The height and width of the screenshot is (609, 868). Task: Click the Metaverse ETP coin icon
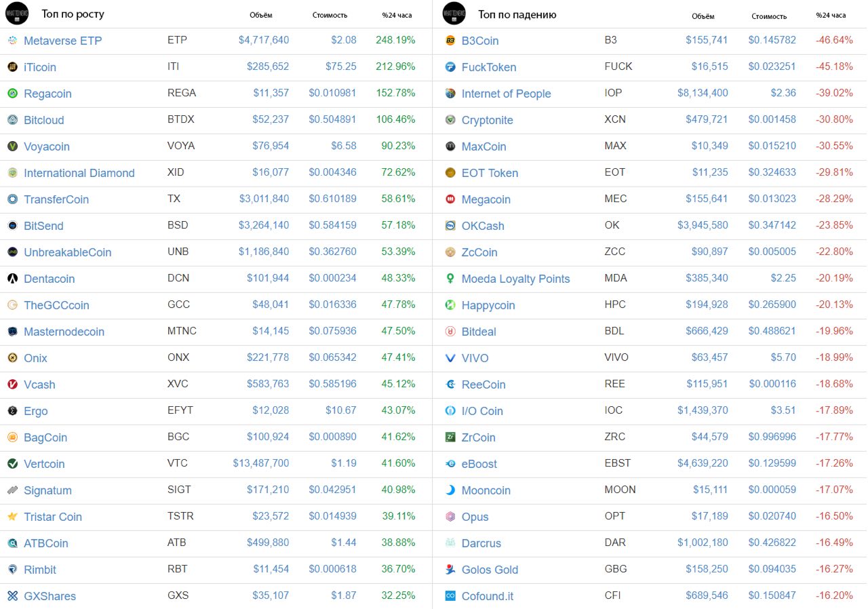pyautogui.click(x=12, y=41)
